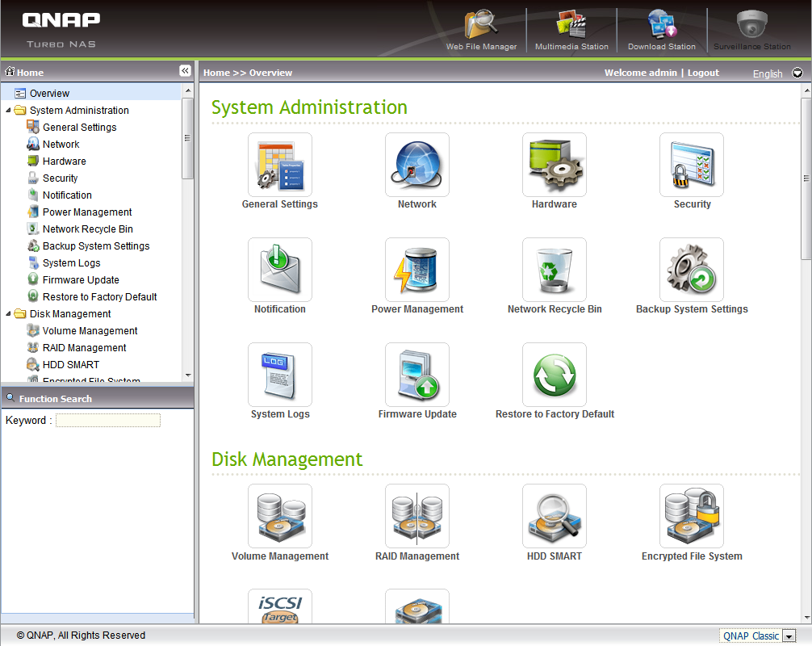Select General Settings in sidebar tree
The image size is (812, 646).
[79, 128]
